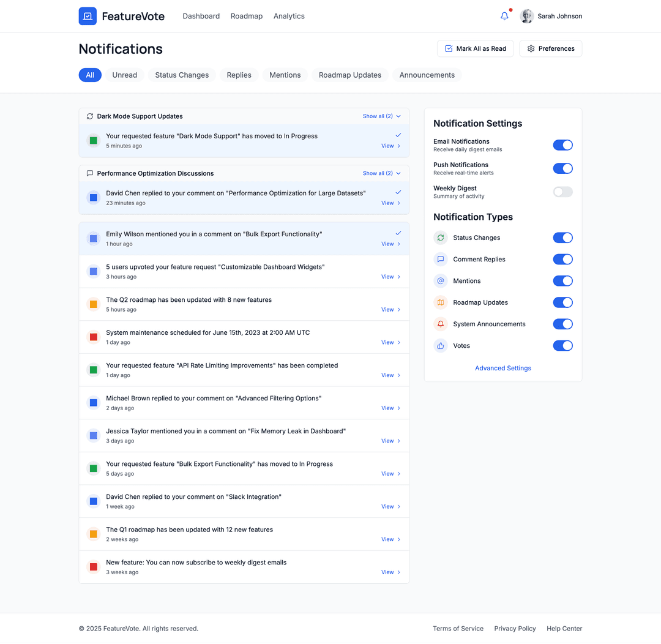Click the FeatureVote logo icon
661x644 pixels.
pos(88,16)
